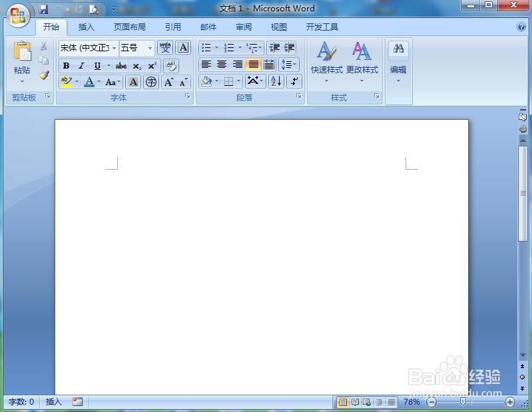Open the font size dropdown 五号
The height and width of the screenshot is (412, 532).
pyautogui.click(x=150, y=48)
